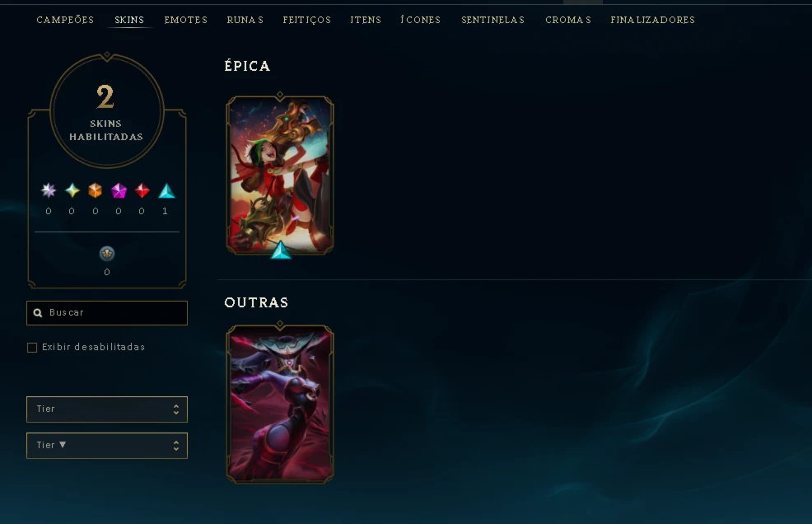Switch to the Emotes tab
Viewport: 812px width, 524px height.
[x=186, y=20]
